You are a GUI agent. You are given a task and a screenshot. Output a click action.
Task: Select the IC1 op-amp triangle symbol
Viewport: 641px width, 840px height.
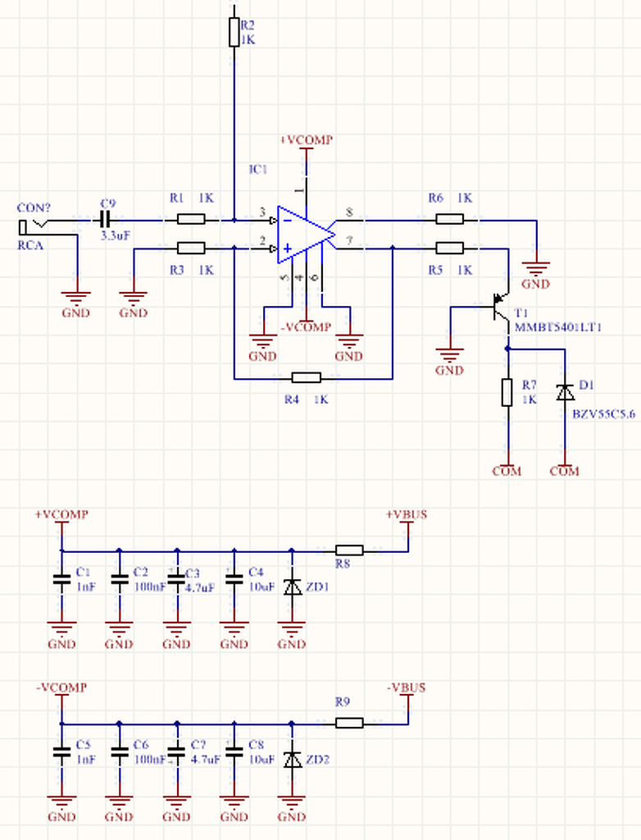pyautogui.click(x=306, y=235)
